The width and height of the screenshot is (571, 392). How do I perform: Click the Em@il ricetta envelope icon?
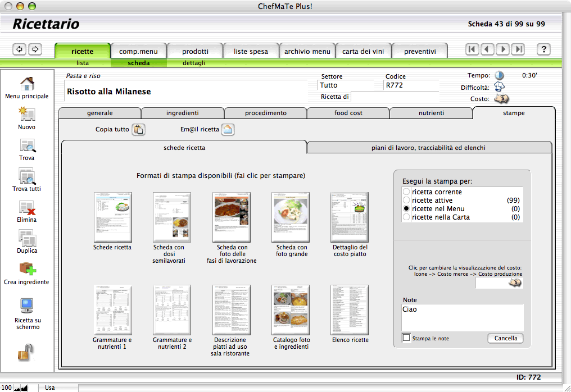click(228, 129)
